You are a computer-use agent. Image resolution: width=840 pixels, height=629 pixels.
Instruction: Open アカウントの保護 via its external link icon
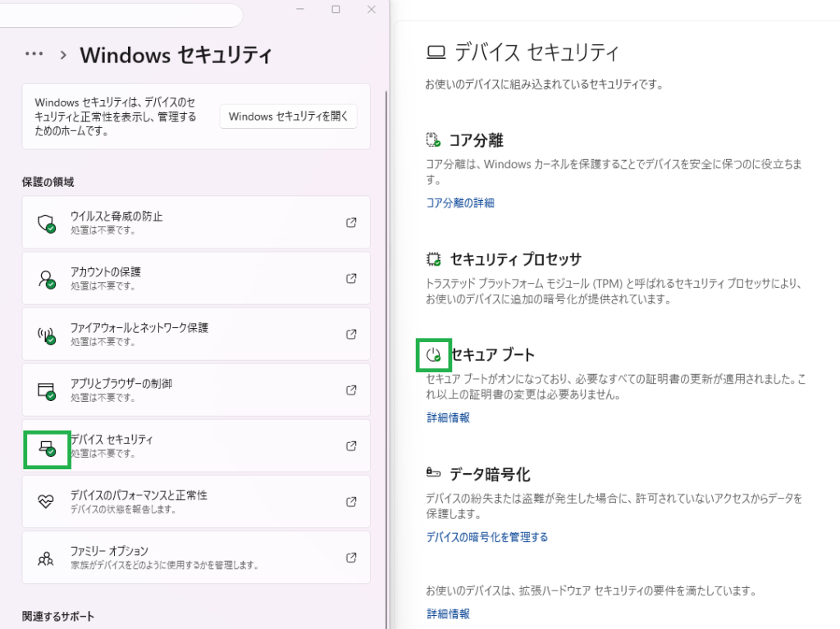(351, 278)
